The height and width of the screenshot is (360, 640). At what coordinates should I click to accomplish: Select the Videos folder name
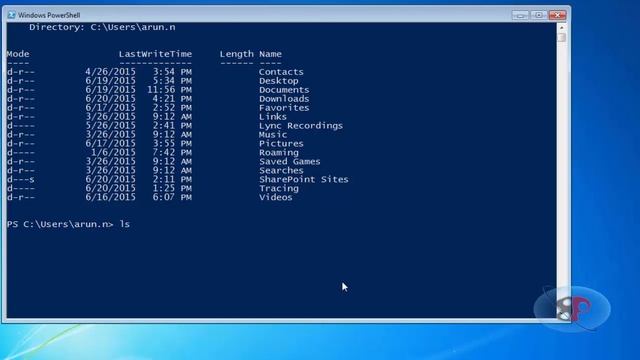276,198
